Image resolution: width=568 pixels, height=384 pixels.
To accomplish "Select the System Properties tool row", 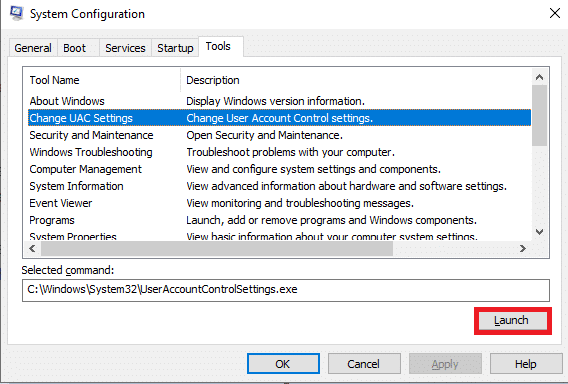I will [279, 236].
